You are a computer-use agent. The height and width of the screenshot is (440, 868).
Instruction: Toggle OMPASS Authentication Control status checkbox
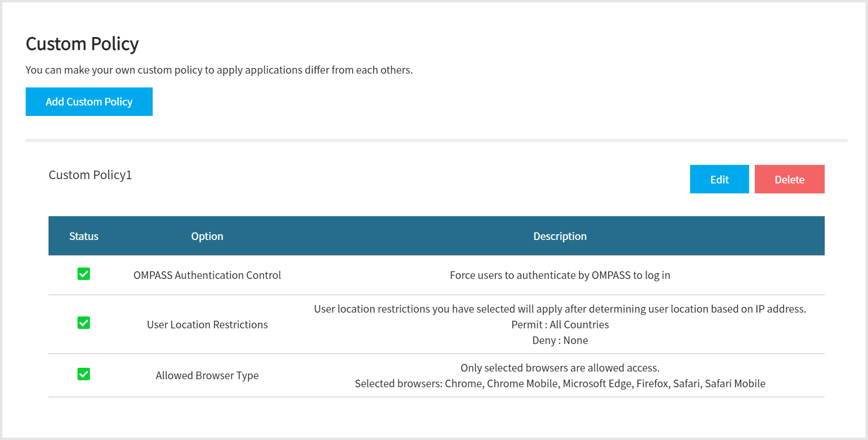[84, 274]
